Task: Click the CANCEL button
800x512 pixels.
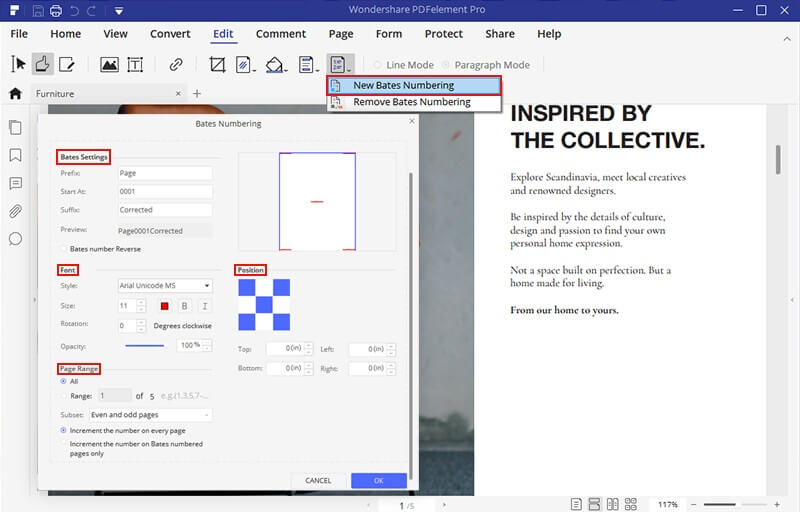Action: coord(318,481)
